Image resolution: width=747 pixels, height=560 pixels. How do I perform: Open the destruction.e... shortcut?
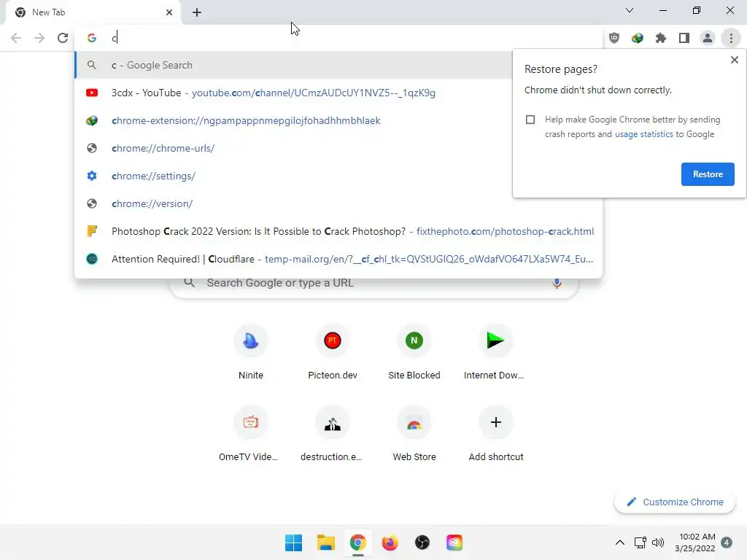click(x=333, y=435)
